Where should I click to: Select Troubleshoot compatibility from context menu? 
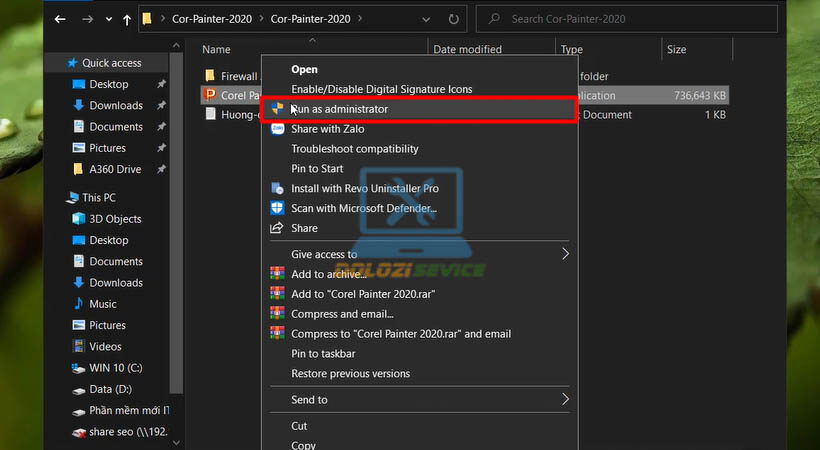point(354,149)
